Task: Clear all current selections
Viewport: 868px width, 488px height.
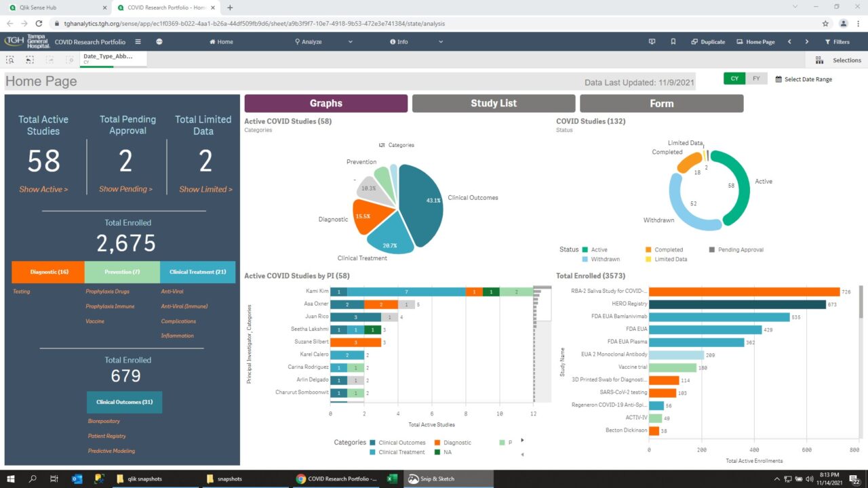Action: [x=69, y=60]
